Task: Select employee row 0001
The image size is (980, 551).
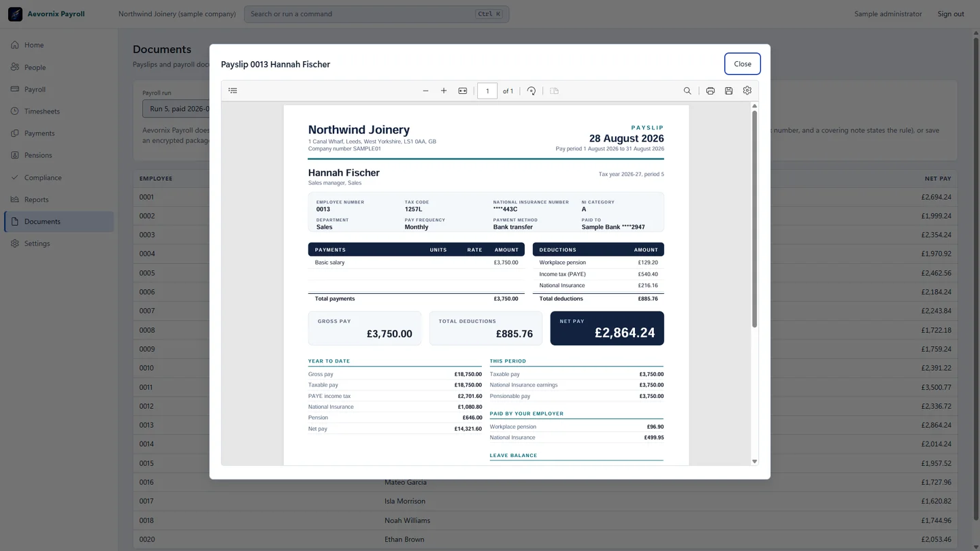Action: (x=544, y=197)
